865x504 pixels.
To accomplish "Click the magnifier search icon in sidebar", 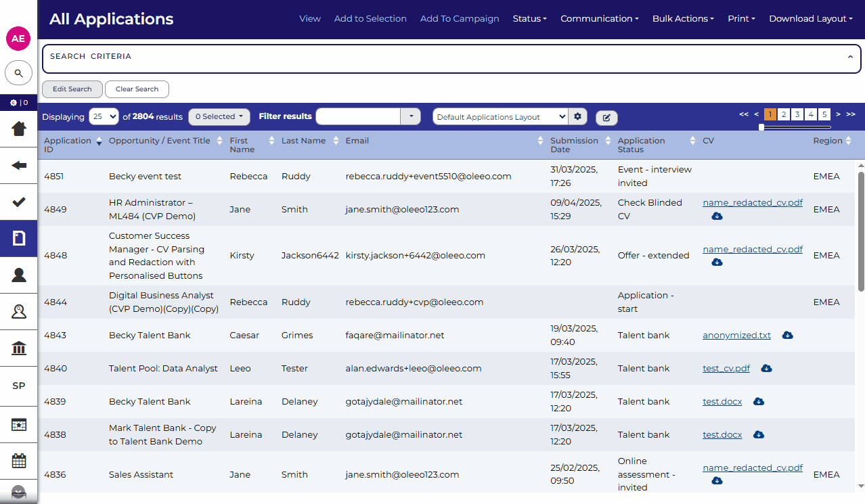I will pos(19,73).
